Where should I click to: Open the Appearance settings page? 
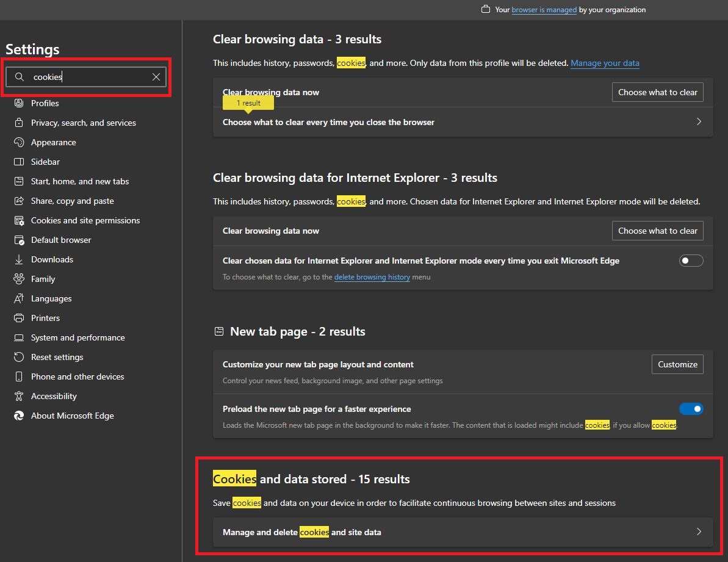(x=54, y=142)
